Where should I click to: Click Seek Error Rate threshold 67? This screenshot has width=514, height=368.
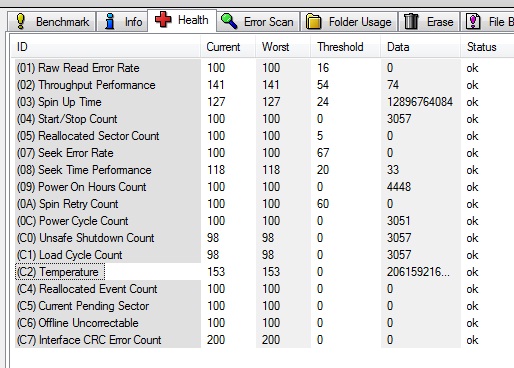[x=323, y=153]
